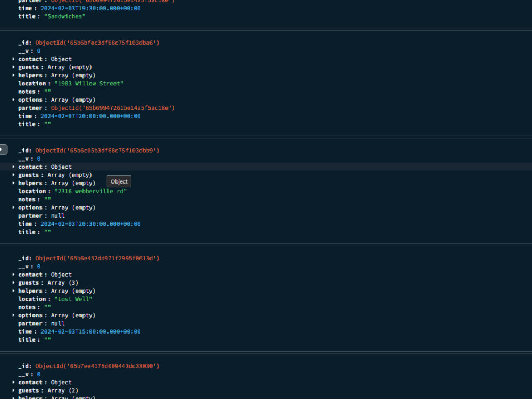
Task: Expand the helpers array in the bottom document
Action: tap(13, 398)
